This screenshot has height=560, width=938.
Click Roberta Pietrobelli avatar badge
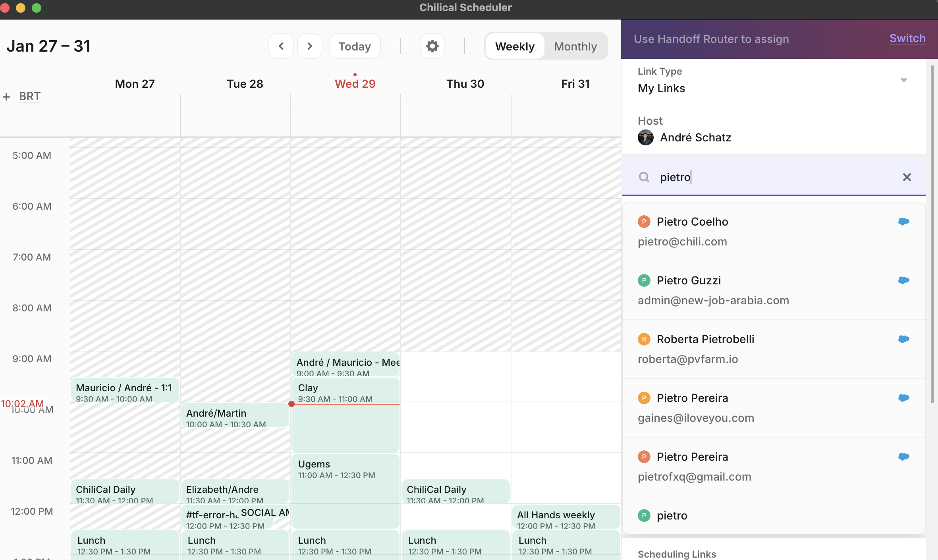pyautogui.click(x=644, y=339)
